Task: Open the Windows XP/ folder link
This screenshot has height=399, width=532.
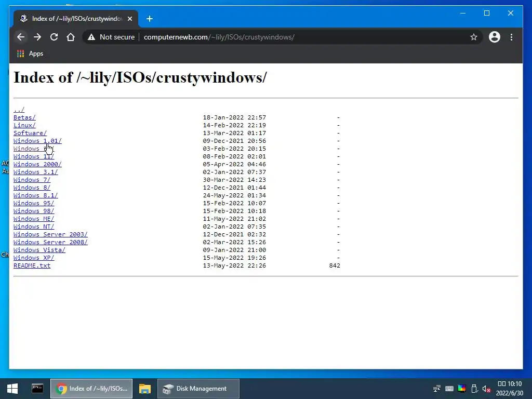Action: [34, 258]
